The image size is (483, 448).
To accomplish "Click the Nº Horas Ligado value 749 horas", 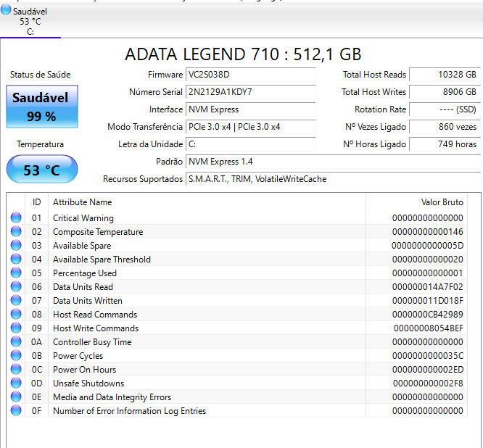I will (x=445, y=144).
